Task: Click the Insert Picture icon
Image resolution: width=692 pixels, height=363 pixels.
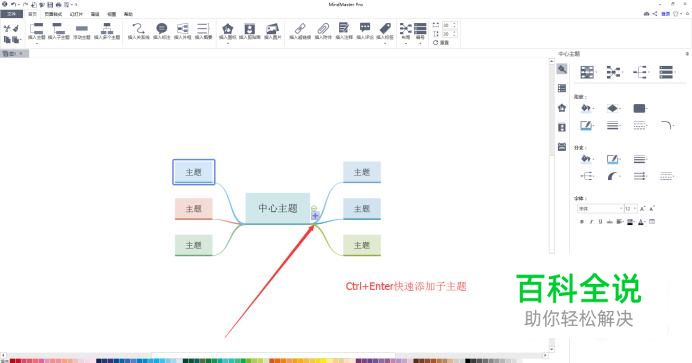Action: coord(272,29)
